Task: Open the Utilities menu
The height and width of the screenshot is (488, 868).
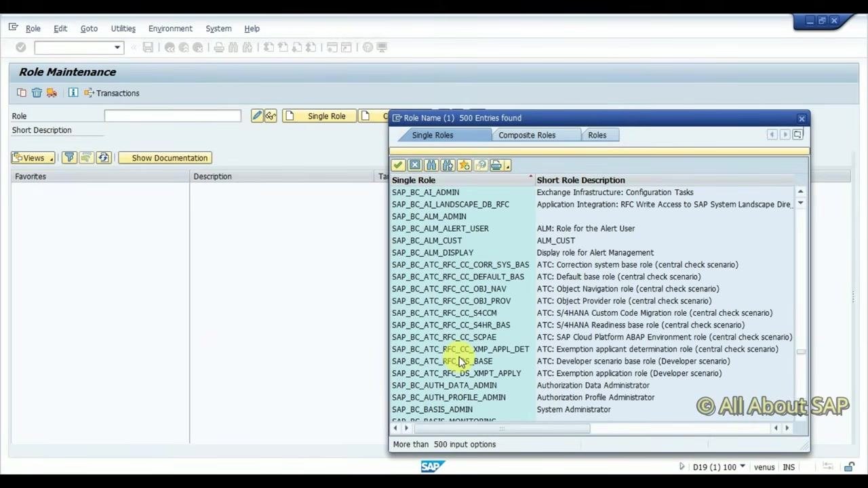Action: [123, 28]
